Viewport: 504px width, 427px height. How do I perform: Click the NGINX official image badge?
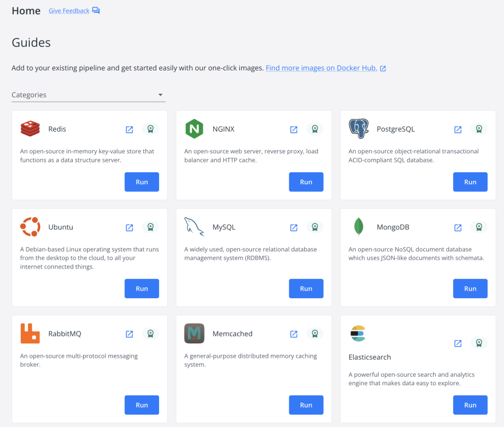point(314,129)
